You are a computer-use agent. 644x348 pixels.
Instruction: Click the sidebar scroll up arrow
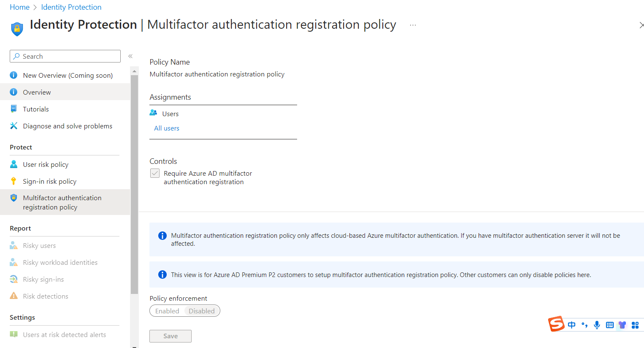tap(134, 71)
